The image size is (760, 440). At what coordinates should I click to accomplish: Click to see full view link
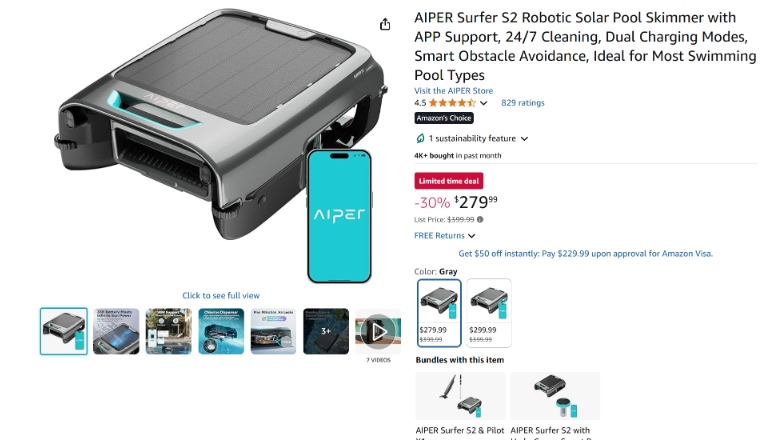point(221,295)
